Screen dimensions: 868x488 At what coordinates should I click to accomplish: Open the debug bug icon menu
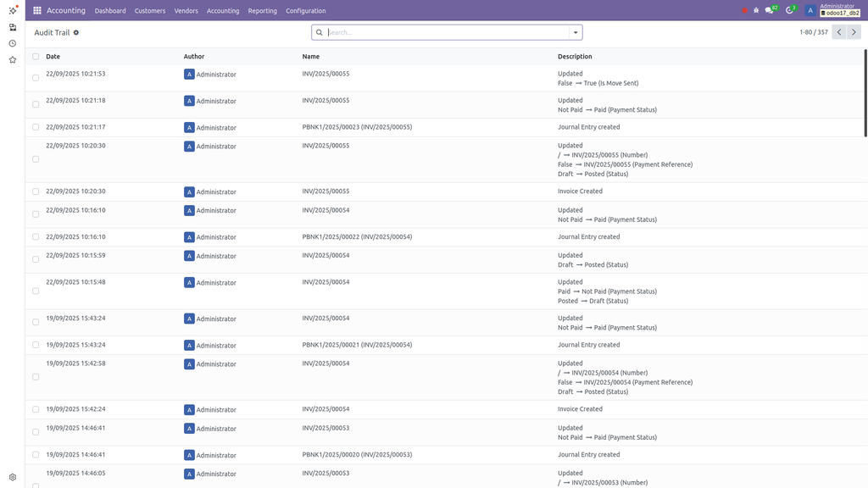(x=756, y=11)
